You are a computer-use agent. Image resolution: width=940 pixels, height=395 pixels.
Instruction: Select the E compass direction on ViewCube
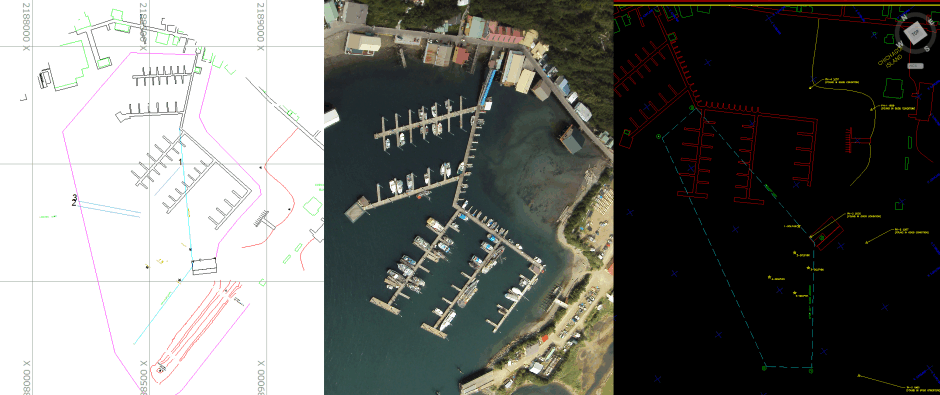[x=931, y=21]
